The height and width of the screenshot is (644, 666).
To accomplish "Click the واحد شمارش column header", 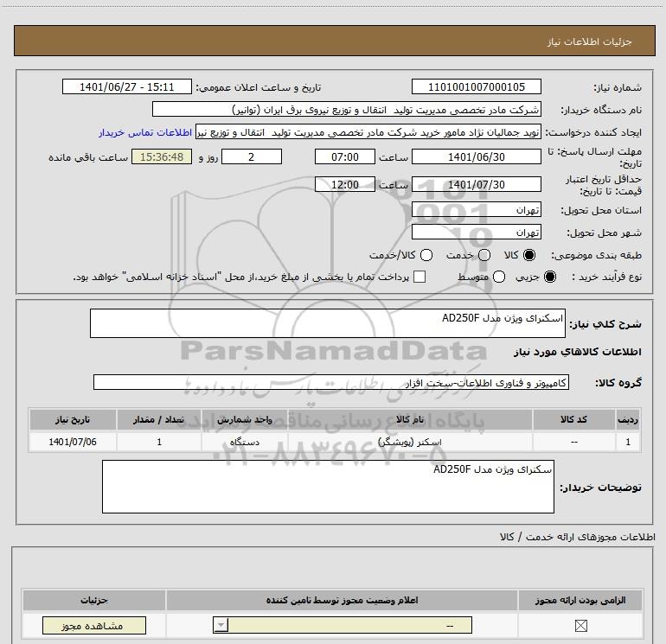I will tap(245, 419).
